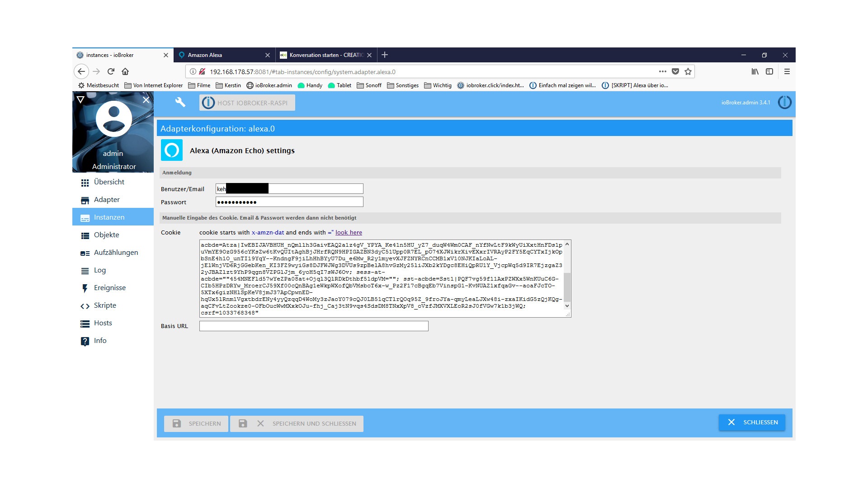Viewport: 868px width, 488px height.
Task: Open Hosts in sidebar
Action: [113, 323]
